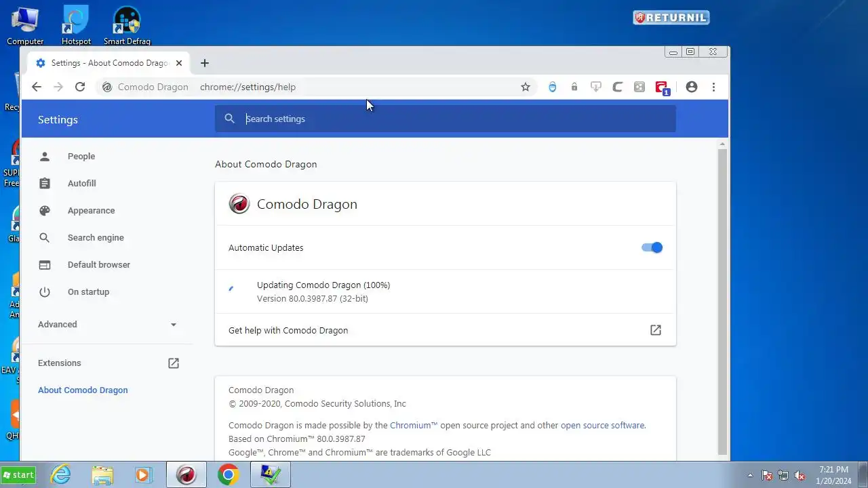Screen dimensions: 868x488
Task: Open the media downloader extension icon
Action: (x=596, y=87)
